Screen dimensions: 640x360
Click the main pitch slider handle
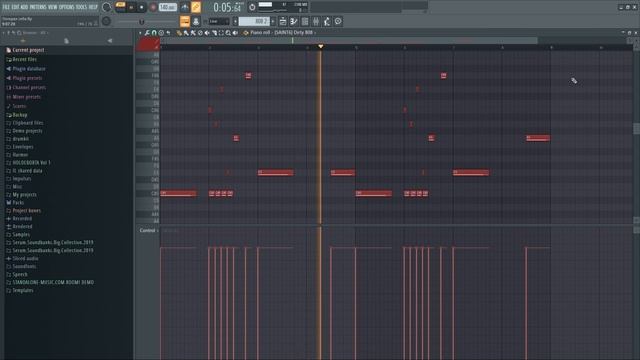142,21
